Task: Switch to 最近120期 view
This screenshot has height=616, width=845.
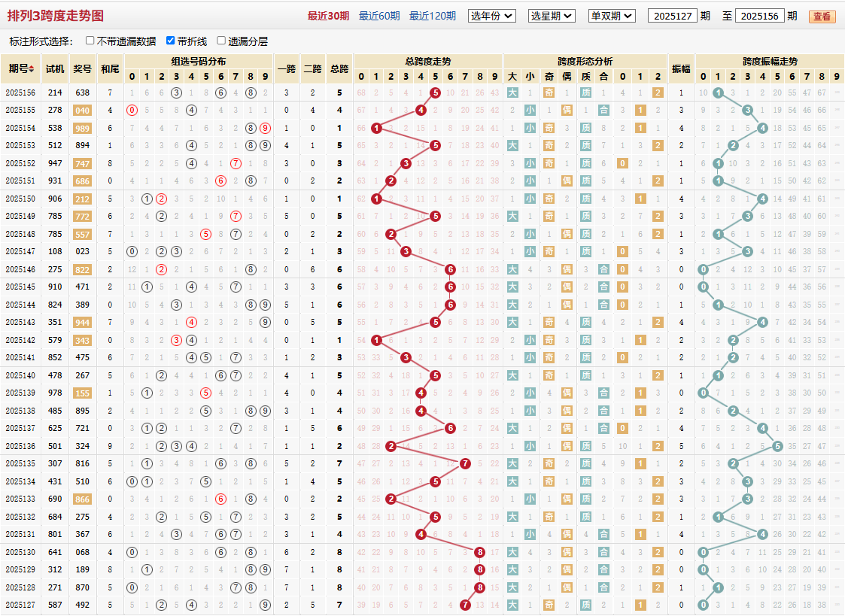Action: [432, 16]
